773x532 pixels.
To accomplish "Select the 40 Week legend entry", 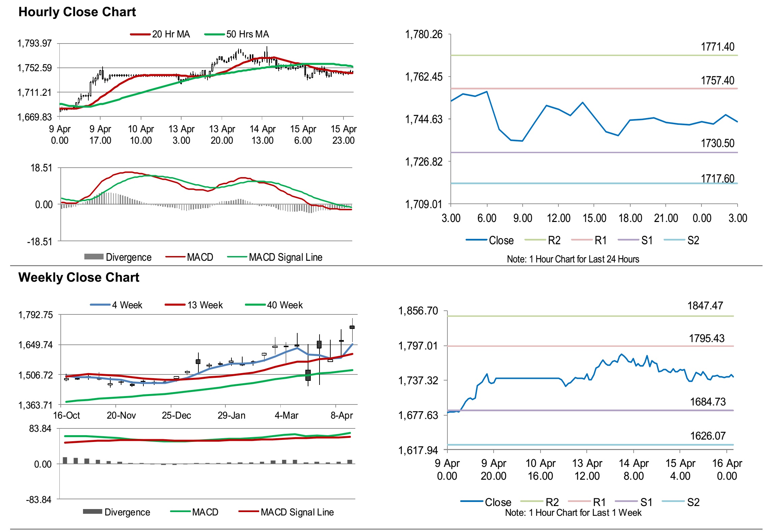I will (x=284, y=305).
